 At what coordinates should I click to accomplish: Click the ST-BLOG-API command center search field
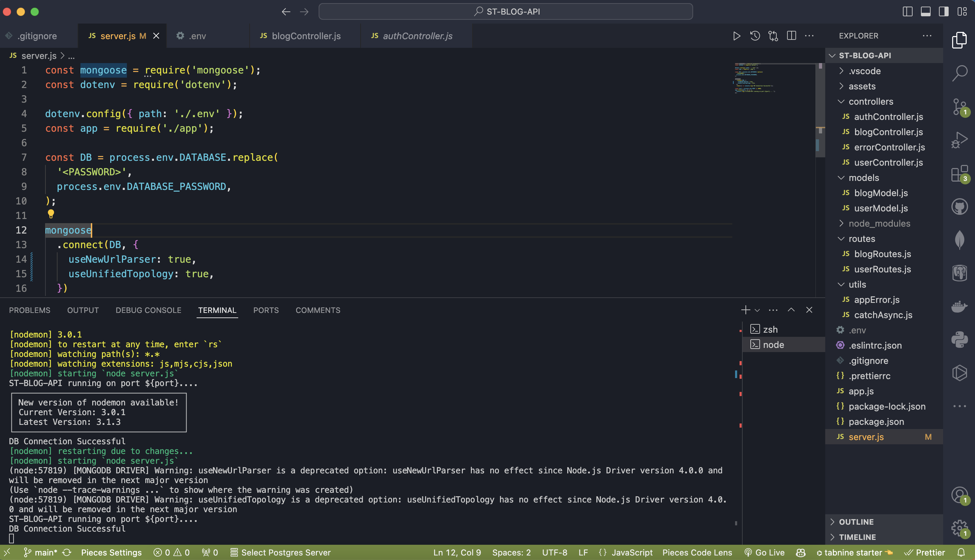tap(506, 11)
